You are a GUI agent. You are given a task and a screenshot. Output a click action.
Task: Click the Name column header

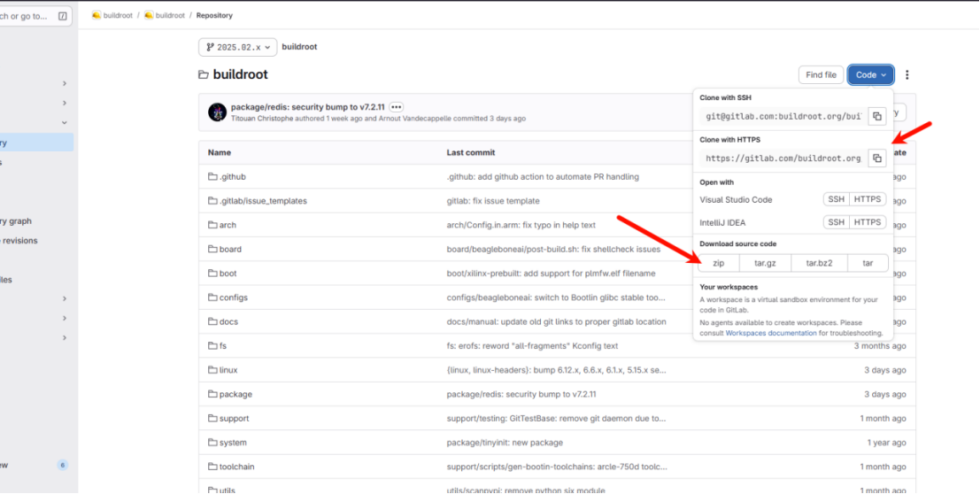click(x=220, y=152)
